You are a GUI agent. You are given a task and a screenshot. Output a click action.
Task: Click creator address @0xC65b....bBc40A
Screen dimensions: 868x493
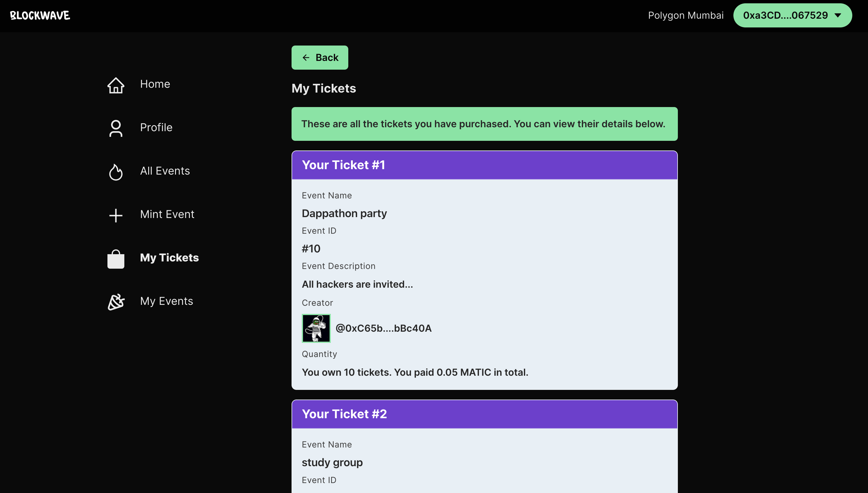tap(384, 328)
